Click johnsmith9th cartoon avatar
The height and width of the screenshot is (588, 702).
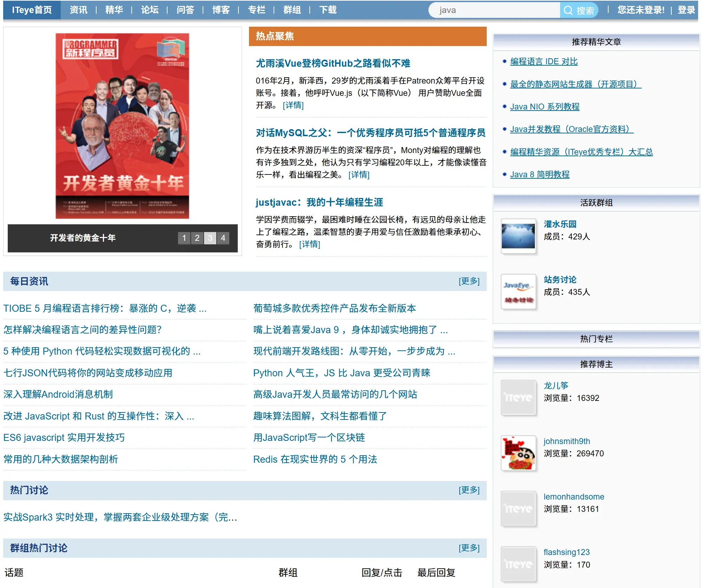tap(518, 453)
